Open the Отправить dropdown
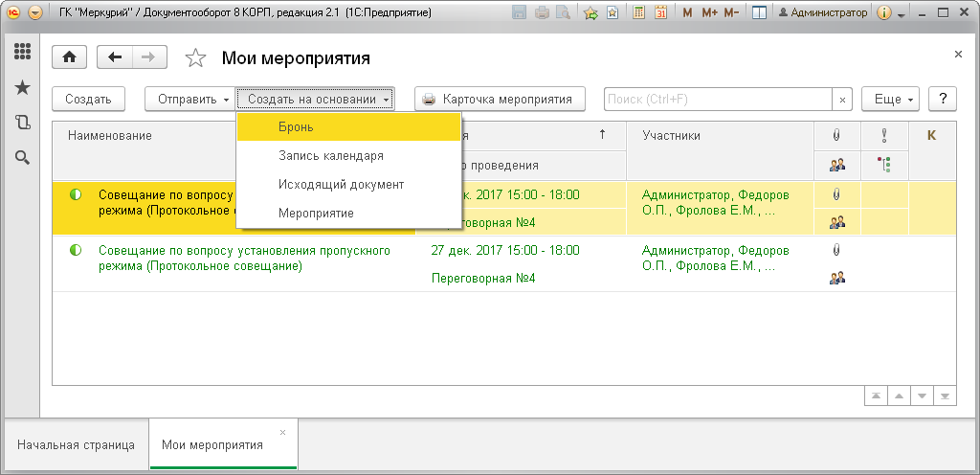Viewport: 980px width, 475px height. tap(190, 99)
